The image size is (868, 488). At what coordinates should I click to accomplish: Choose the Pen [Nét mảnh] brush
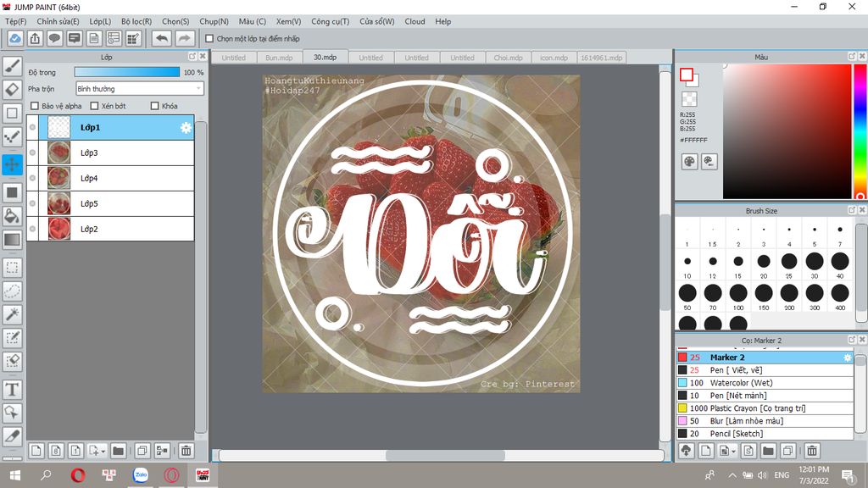765,396
